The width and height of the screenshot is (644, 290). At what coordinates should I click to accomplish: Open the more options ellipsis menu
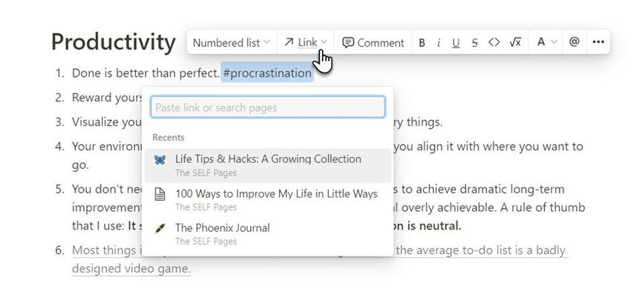(598, 42)
